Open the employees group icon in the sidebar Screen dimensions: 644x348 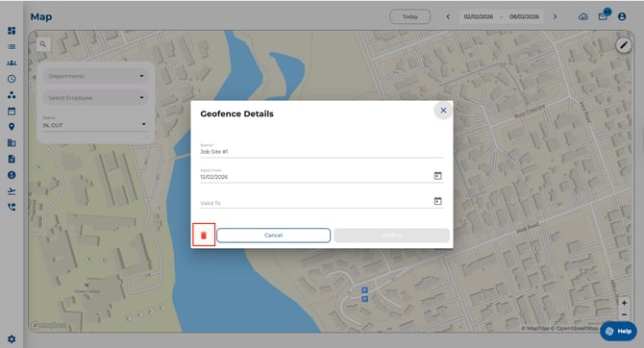12,62
